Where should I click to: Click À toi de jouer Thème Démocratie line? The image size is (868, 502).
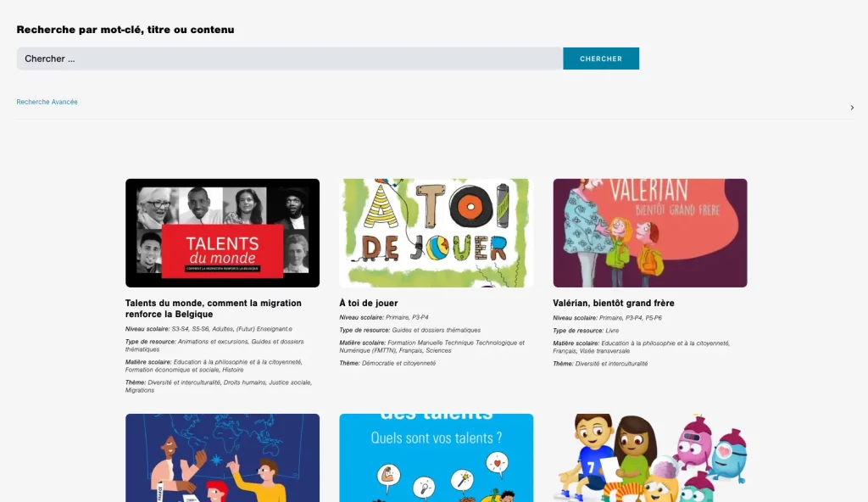click(387, 364)
